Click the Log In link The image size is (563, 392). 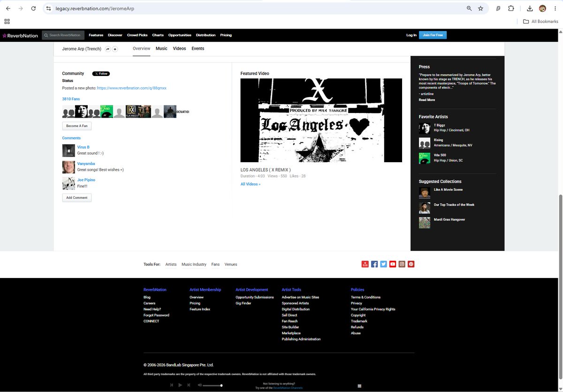coord(411,35)
